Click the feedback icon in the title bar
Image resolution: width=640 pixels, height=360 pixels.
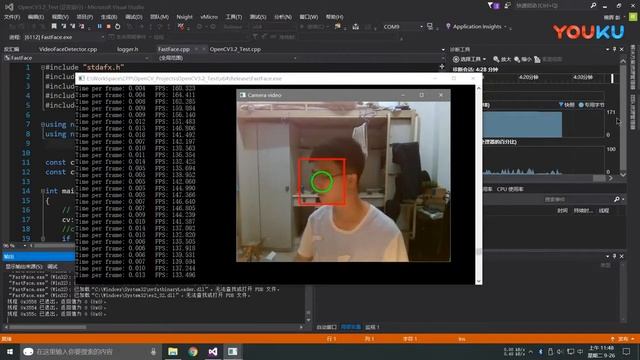click(507, 5)
